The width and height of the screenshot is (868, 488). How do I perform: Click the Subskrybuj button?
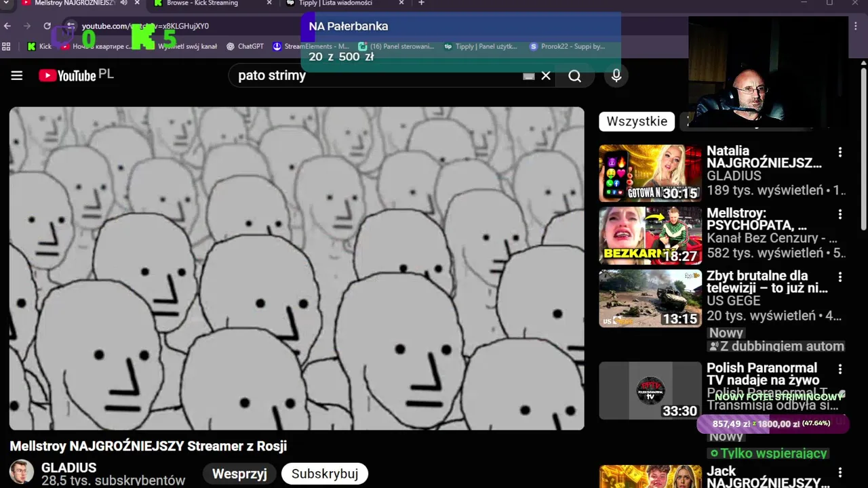pos(325,474)
